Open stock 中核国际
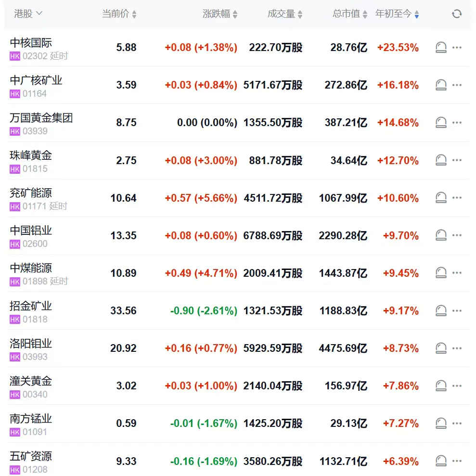476x476 pixels. (31, 43)
